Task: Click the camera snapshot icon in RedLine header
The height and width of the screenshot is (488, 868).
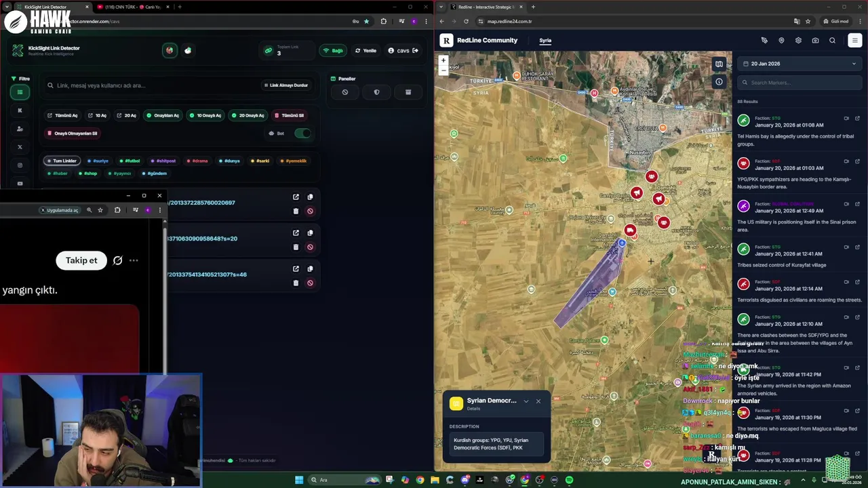Action: 815,41
